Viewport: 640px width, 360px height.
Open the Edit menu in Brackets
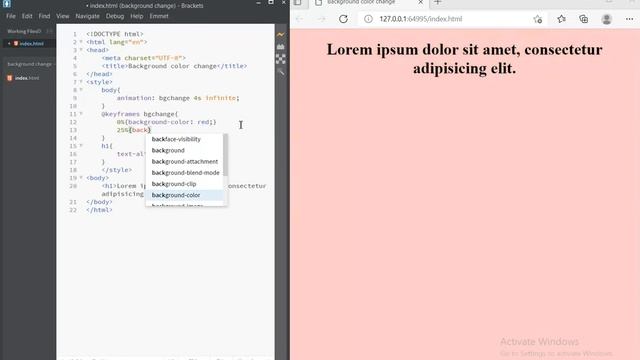tap(27, 16)
